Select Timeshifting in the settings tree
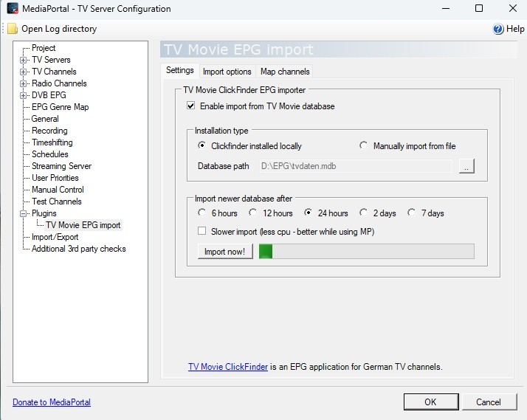527x420 pixels. [x=52, y=142]
